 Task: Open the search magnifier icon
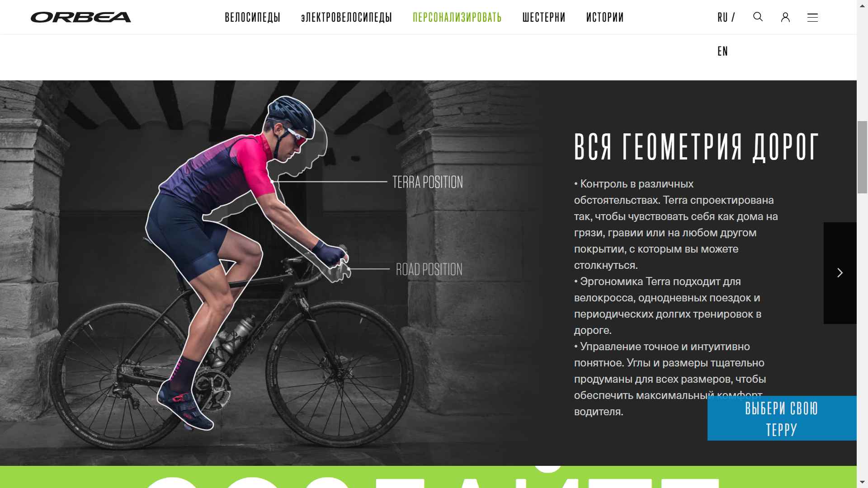[758, 17]
